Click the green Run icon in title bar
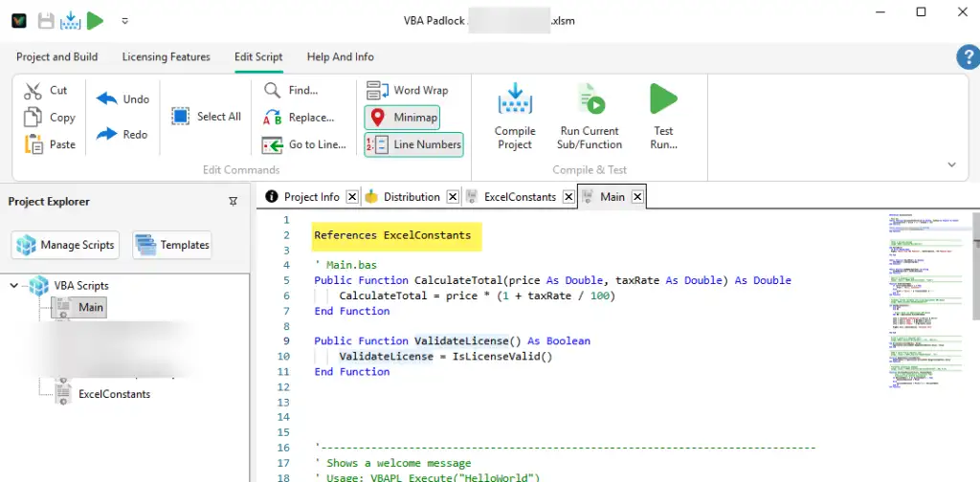 point(95,21)
